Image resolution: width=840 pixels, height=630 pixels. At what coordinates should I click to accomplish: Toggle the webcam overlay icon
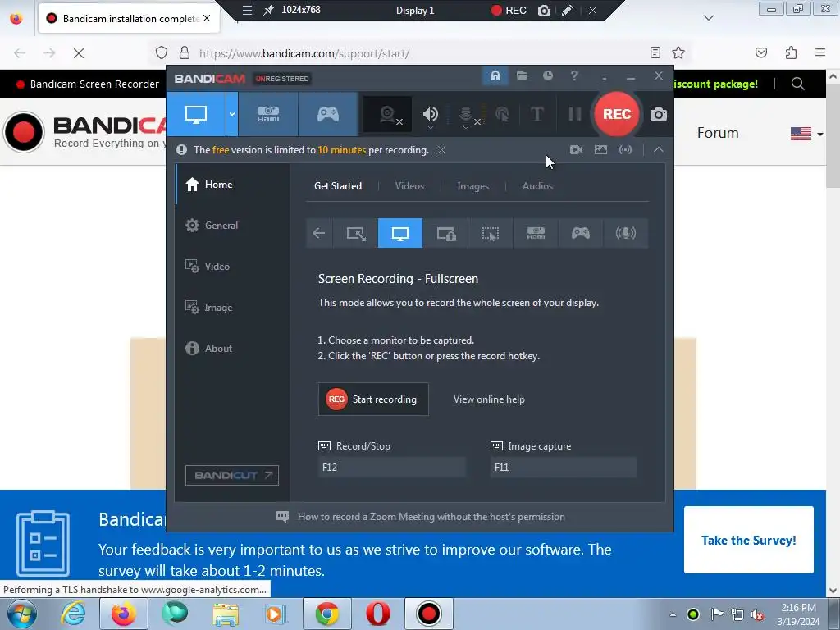(388, 114)
